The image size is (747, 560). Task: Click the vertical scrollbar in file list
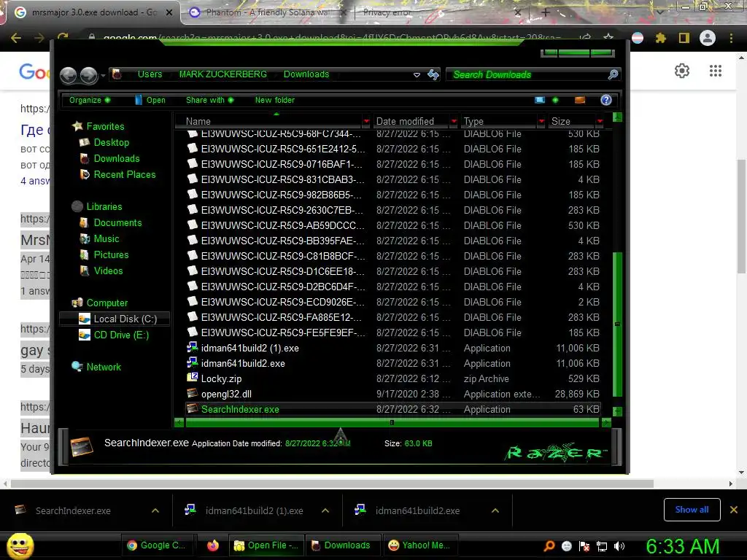tap(617, 324)
